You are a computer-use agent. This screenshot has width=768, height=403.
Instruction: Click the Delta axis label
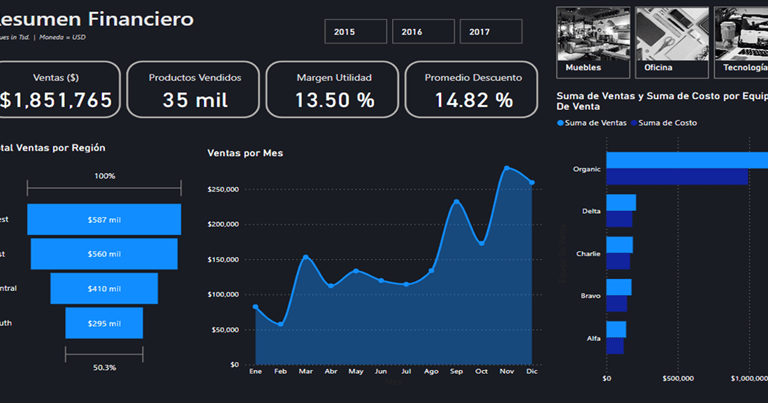591,211
